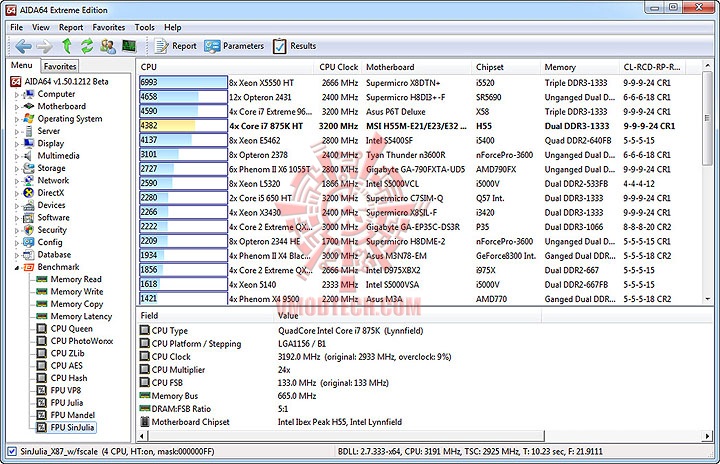The image size is (720, 464).
Task: Select the Software icon in tree
Action: point(28,217)
